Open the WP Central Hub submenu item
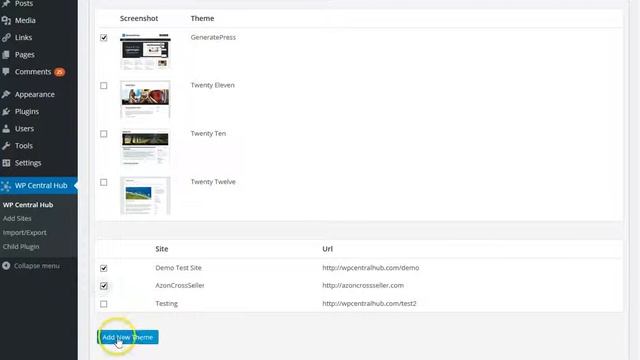Viewport: 640px width, 360px height. tap(28, 205)
